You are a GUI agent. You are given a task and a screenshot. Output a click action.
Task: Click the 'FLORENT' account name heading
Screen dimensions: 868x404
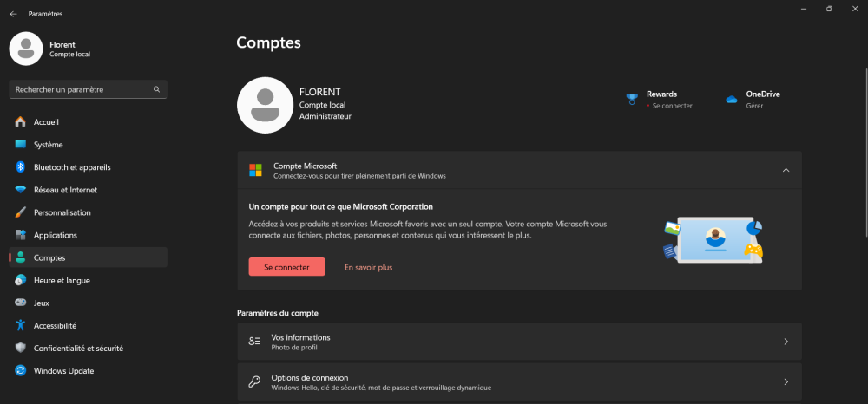point(320,92)
